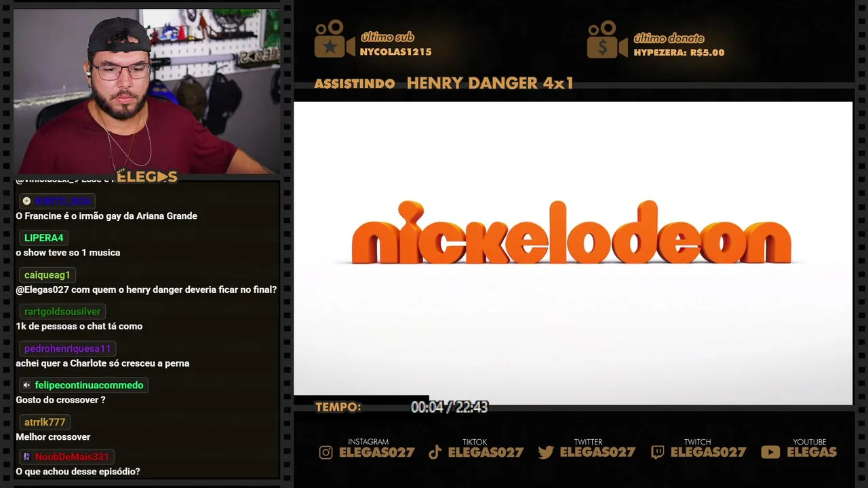868x488 pixels.
Task: Click the badge icon beside NoobDeMais331
Action: coord(26,457)
